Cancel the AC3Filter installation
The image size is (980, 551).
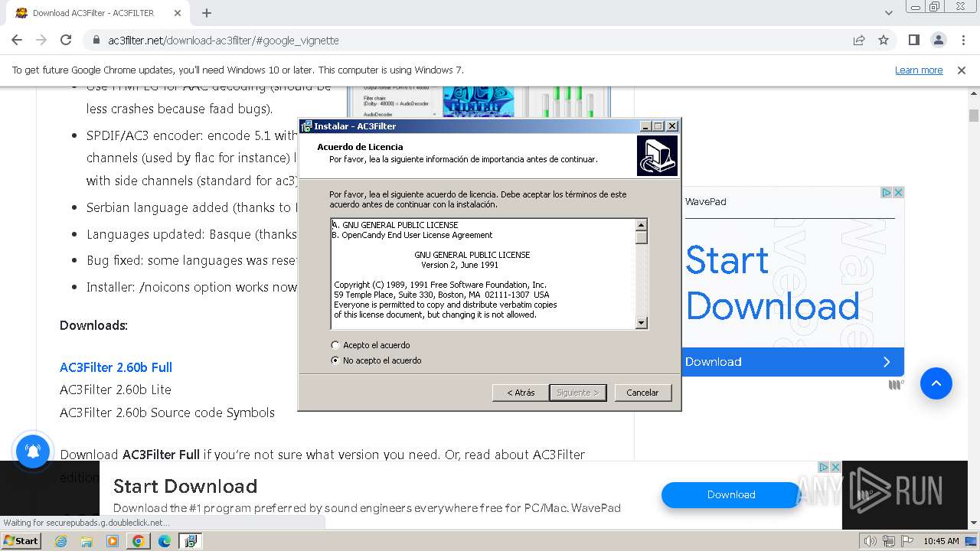tap(642, 393)
